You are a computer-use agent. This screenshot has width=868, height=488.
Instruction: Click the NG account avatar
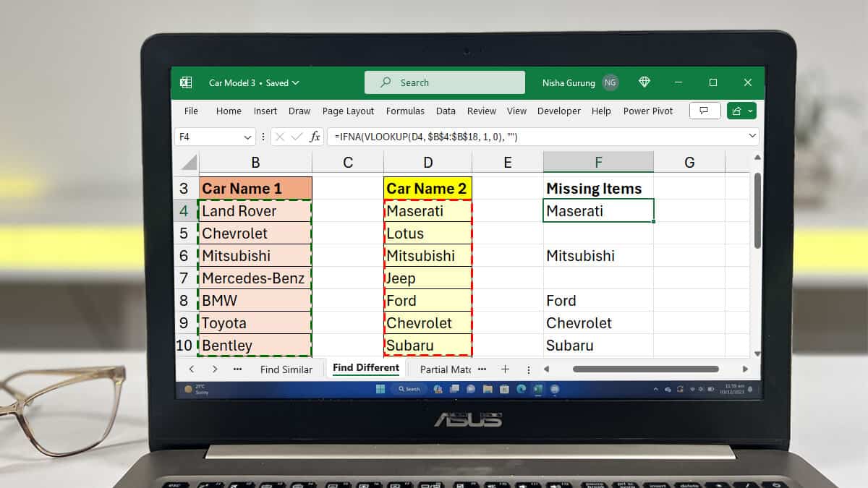coord(610,82)
